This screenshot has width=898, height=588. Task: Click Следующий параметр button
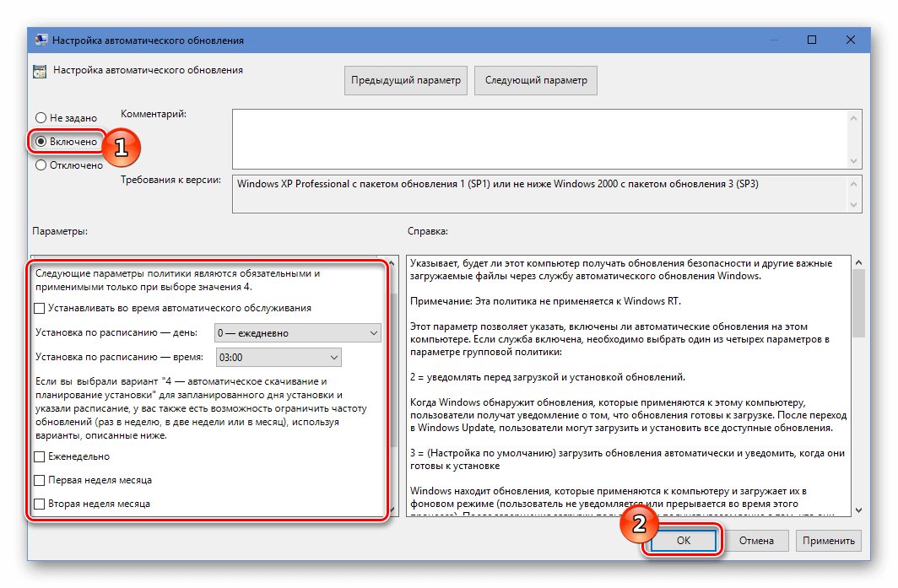tap(535, 80)
